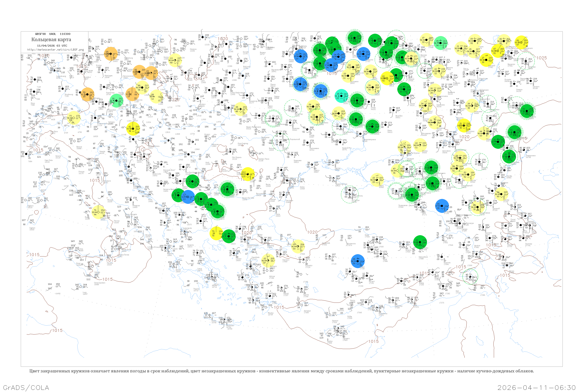Select the light green circle at Темников
The height and width of the screenshot is (392, 588).
click(441, 43)
